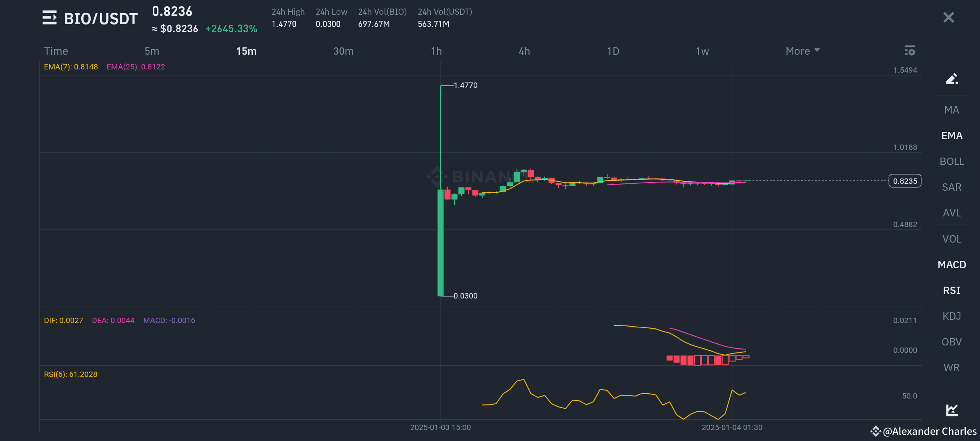Select the 4h timeframe
This screenshot has height=441, width=980.
(x=524, y=51)
